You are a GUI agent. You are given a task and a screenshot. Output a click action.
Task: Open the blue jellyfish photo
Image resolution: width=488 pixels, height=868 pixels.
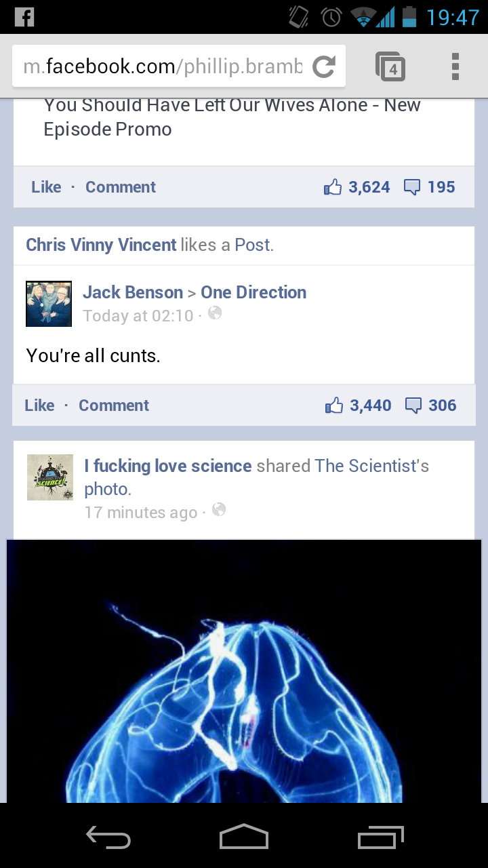[x=244, y=671]
